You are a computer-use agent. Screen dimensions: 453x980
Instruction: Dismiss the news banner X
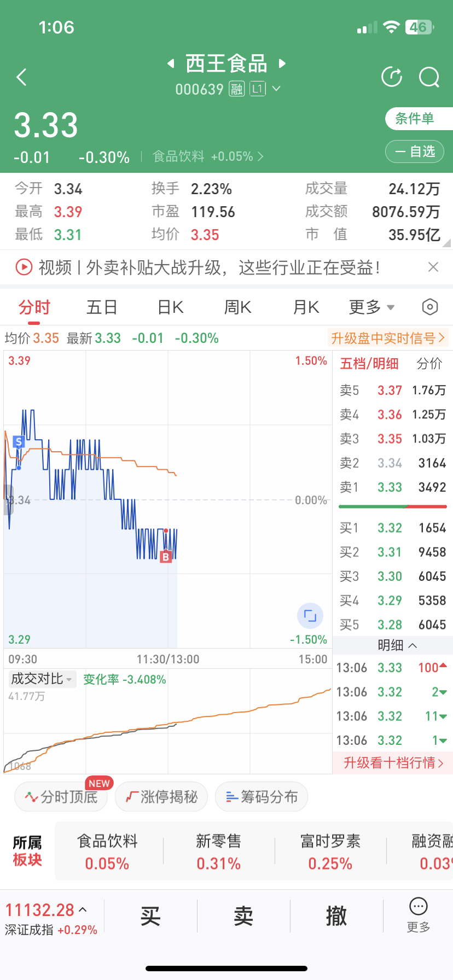point(433,267)
